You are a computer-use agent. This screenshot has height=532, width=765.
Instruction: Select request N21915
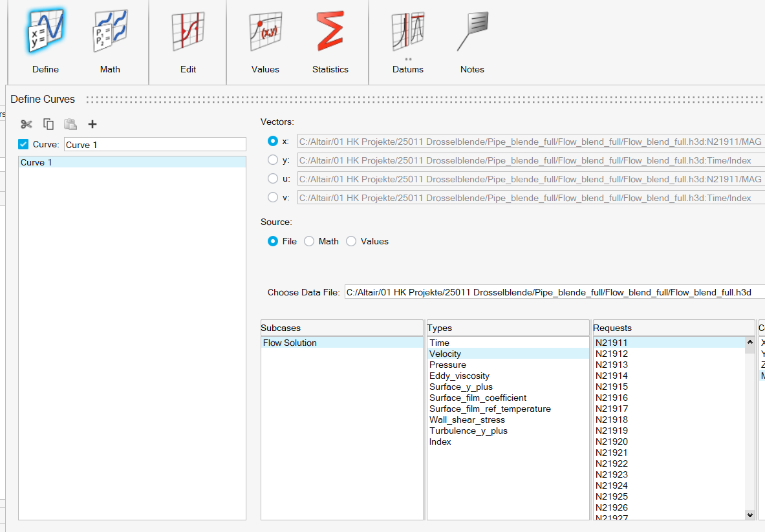click(669, 387)
